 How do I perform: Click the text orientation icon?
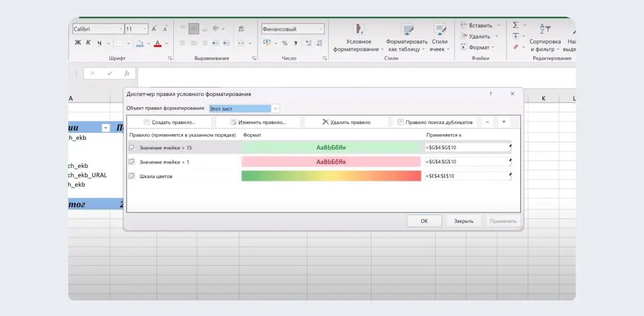(216, 29)
